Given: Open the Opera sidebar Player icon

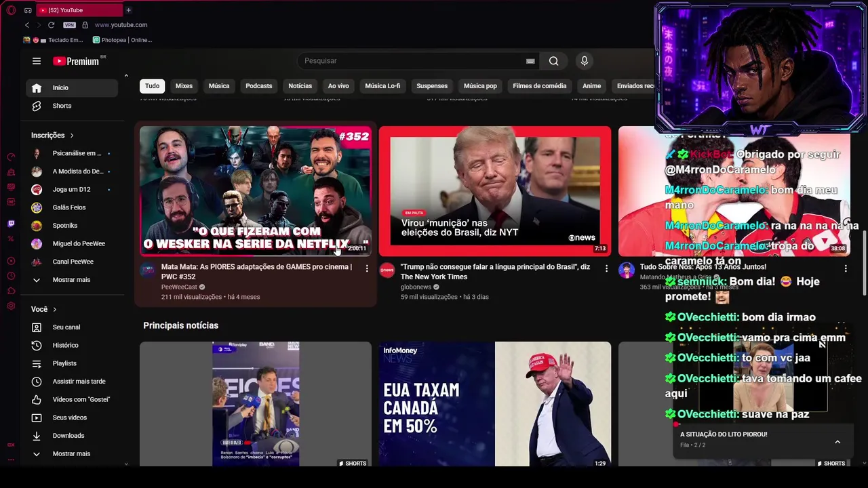Looking at the screenshot, I should (11, 261).
